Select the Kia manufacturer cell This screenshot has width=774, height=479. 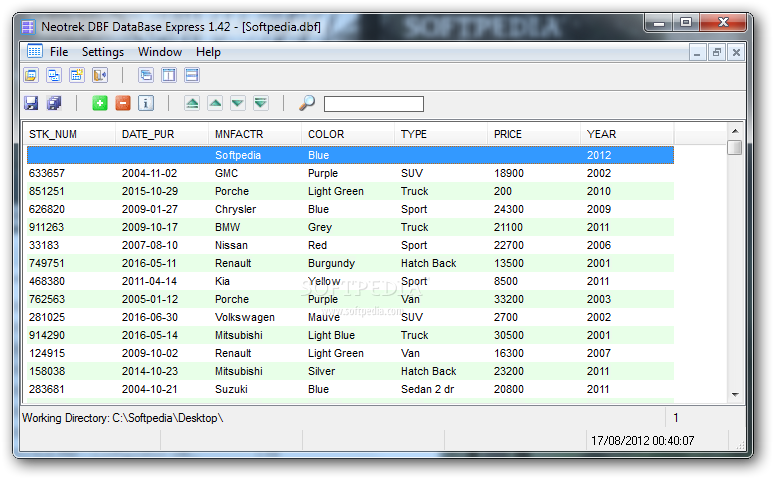[222, 281]
